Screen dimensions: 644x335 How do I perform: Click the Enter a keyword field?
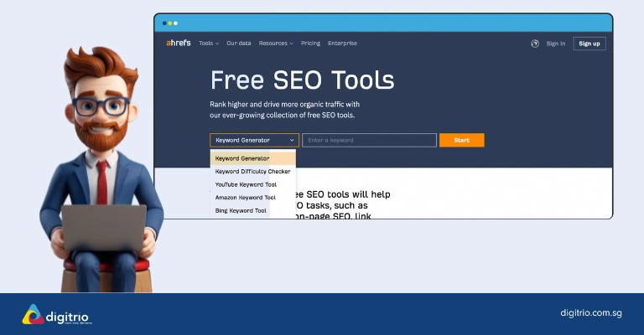coord(369,140)
